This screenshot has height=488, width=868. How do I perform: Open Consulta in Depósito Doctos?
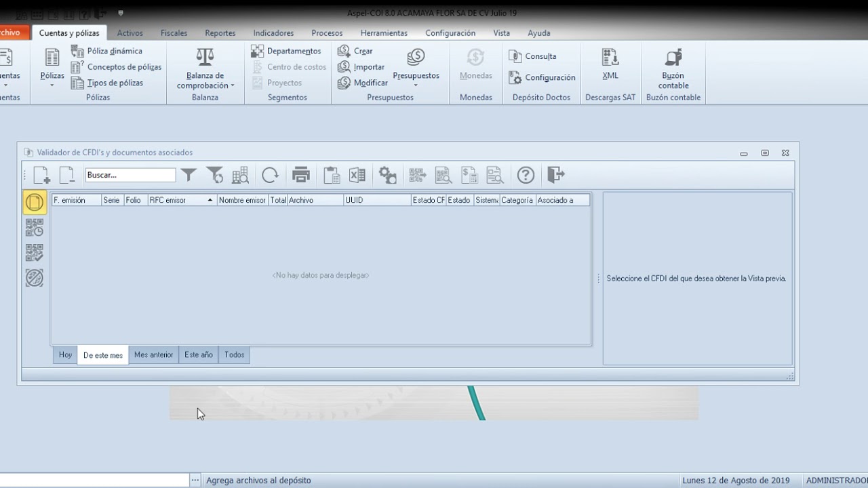[x=532, y=56]
